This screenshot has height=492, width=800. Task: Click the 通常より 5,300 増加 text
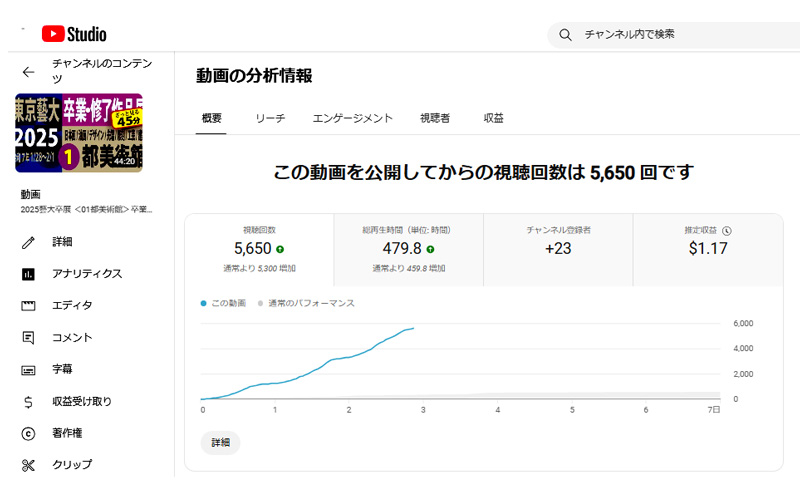[x=259, y=268]
